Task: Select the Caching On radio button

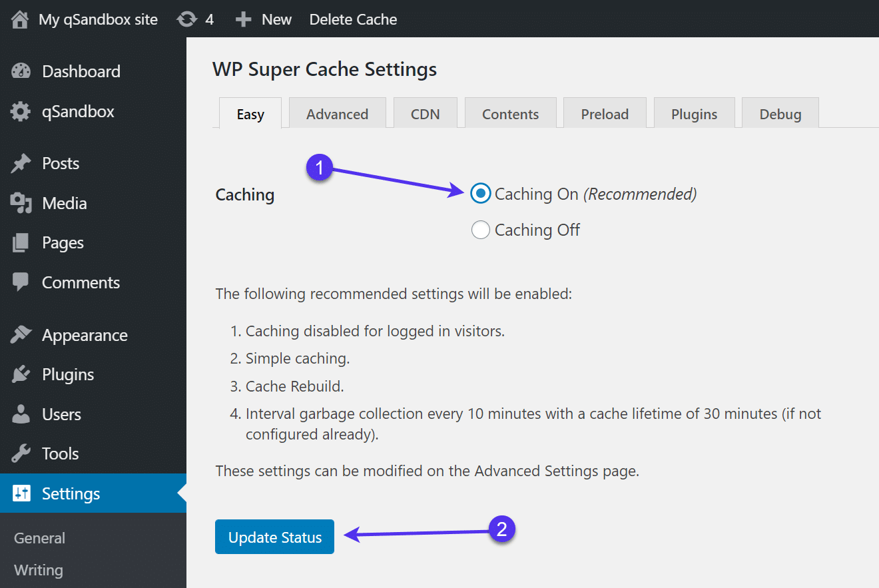Action: [480, 194]
